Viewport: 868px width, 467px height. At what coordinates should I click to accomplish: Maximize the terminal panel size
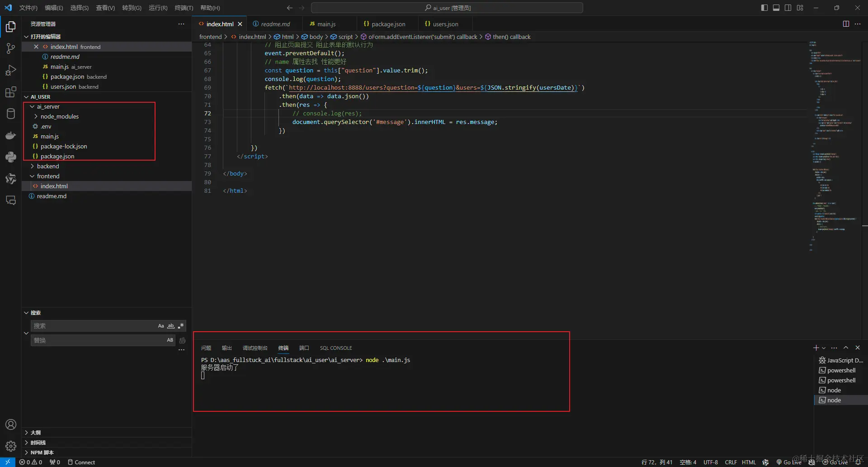846,348
